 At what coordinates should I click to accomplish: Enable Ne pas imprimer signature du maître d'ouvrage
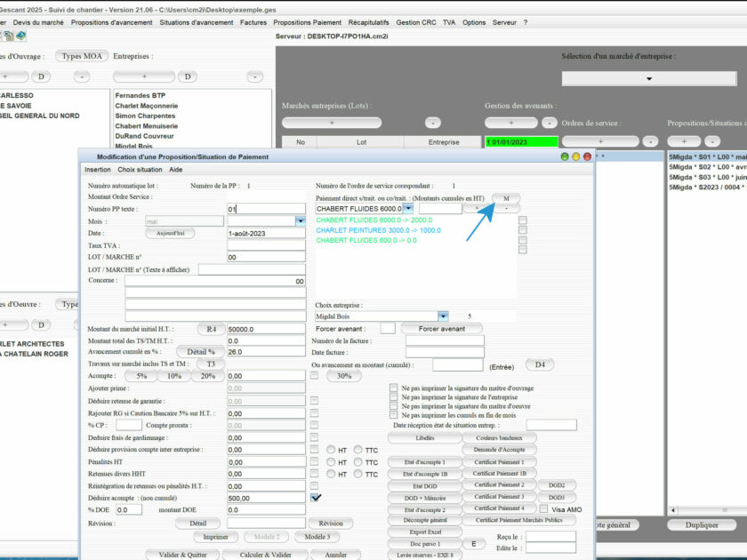(x=393, y=388)
